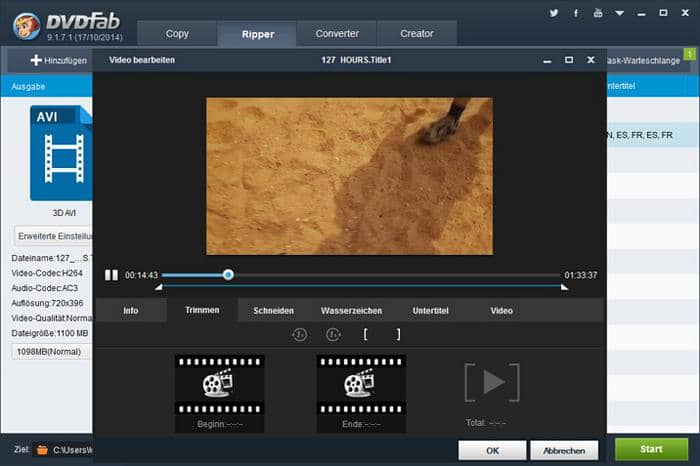Open the Trimmen tab

(x=202, y=310)
